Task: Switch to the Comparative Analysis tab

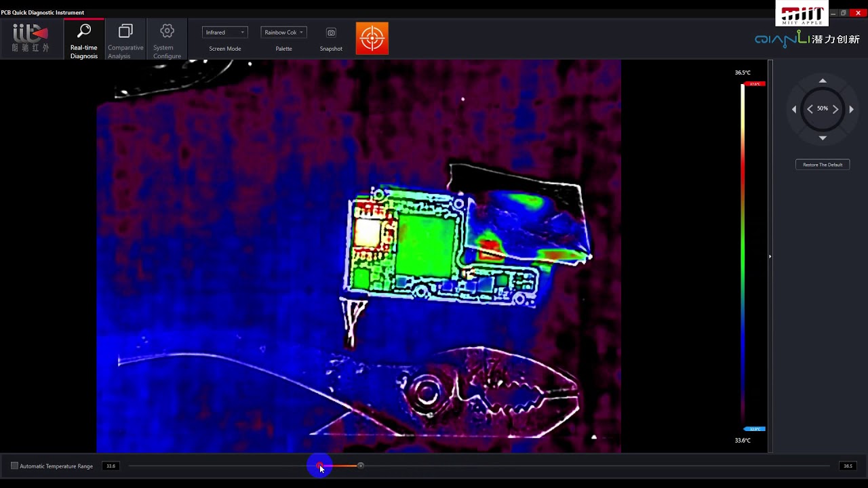Action: [125, 40]
